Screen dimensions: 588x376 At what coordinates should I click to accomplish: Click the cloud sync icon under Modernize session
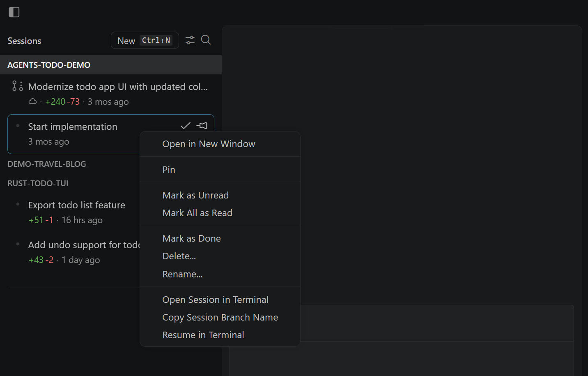click(32, 101)
